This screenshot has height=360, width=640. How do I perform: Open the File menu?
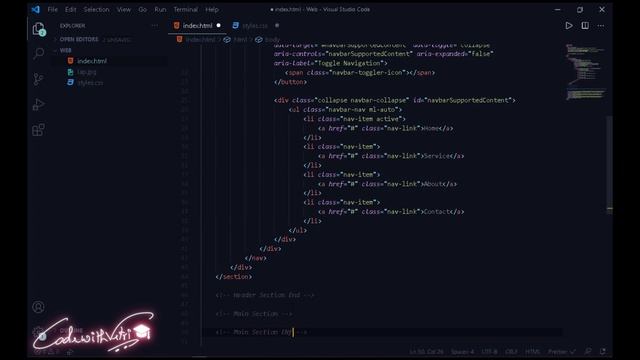coord(53,9)
